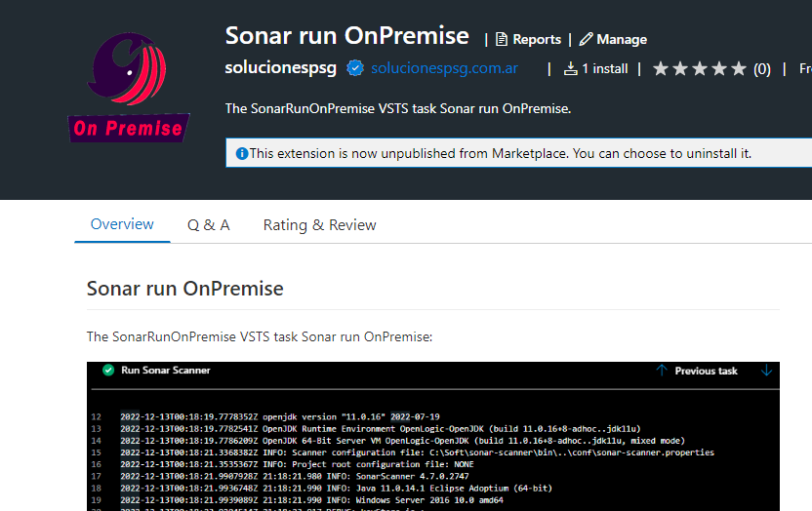Open the Manage link

coord(622,39)
